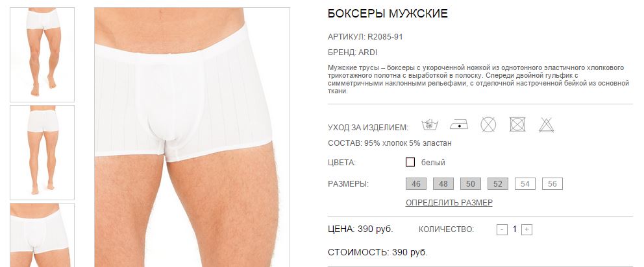Click the do-not-tumble-dry square icon
The width and height of the screenshot is (644, 267).
[x=517, y=124]
